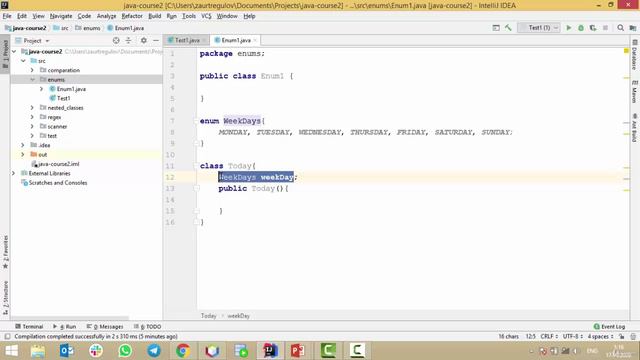
Task: Hide the Project panel with minus icon
Action: click(x=156, y=40)
